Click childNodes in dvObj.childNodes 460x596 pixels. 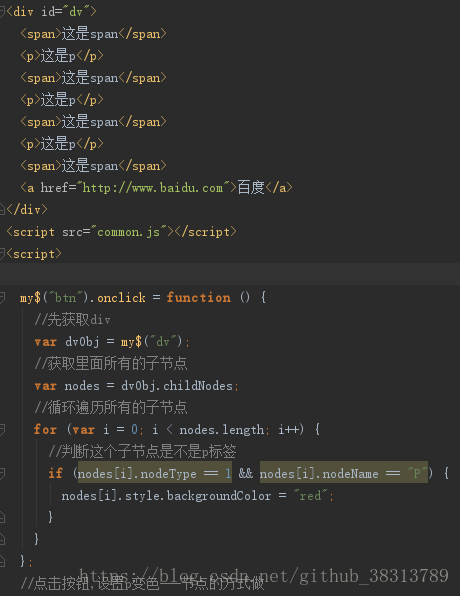tap(198, 386)
